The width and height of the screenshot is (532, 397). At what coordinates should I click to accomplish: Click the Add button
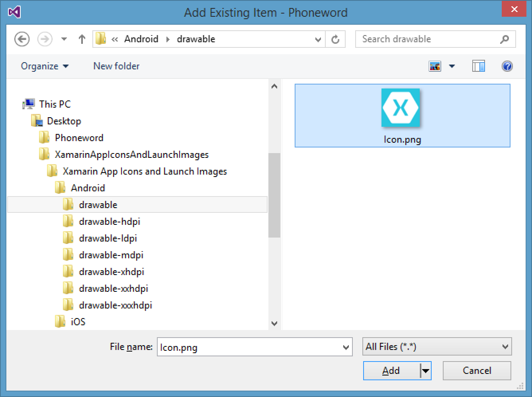[391, 371]
